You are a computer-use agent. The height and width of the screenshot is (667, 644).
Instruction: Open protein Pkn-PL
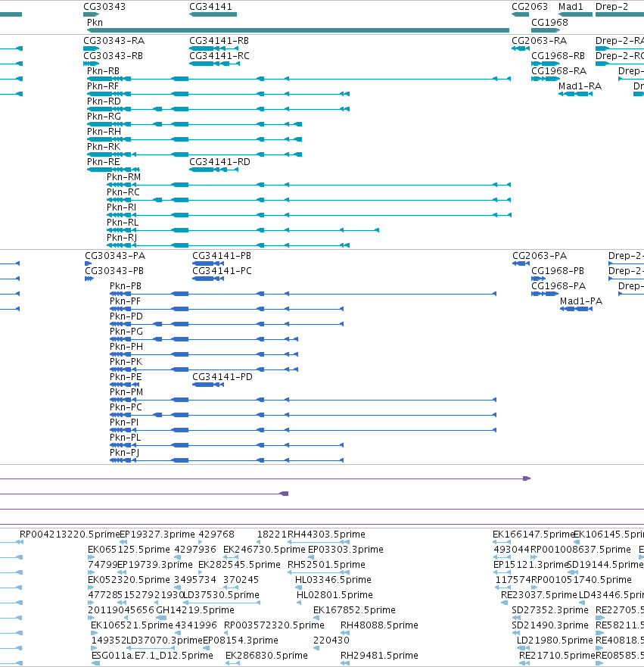tap(125, 438)
